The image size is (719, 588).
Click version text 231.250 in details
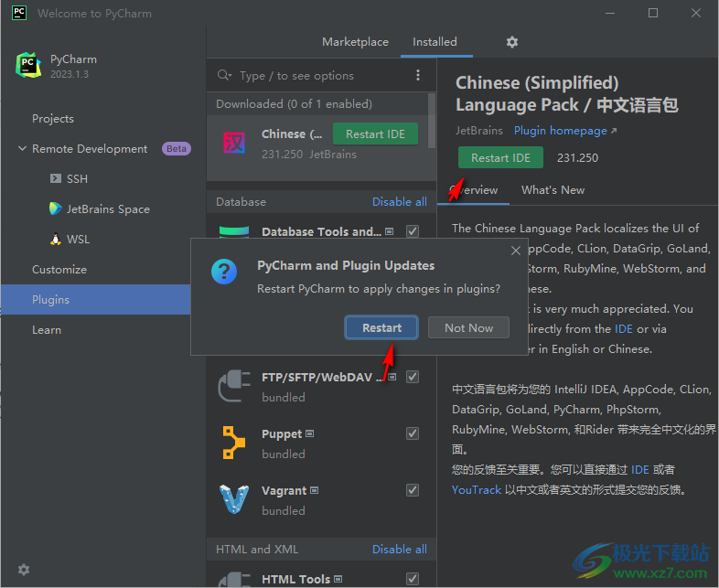pyautogui.click(x=577, y=158)
